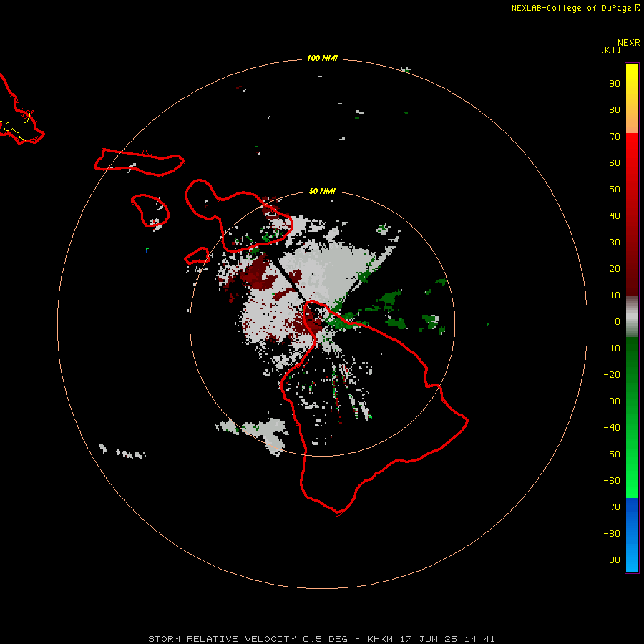Viewport: 644px width, 644px height.
Task: Click the positive 20 scale value
Action: (x=615, y=268)
